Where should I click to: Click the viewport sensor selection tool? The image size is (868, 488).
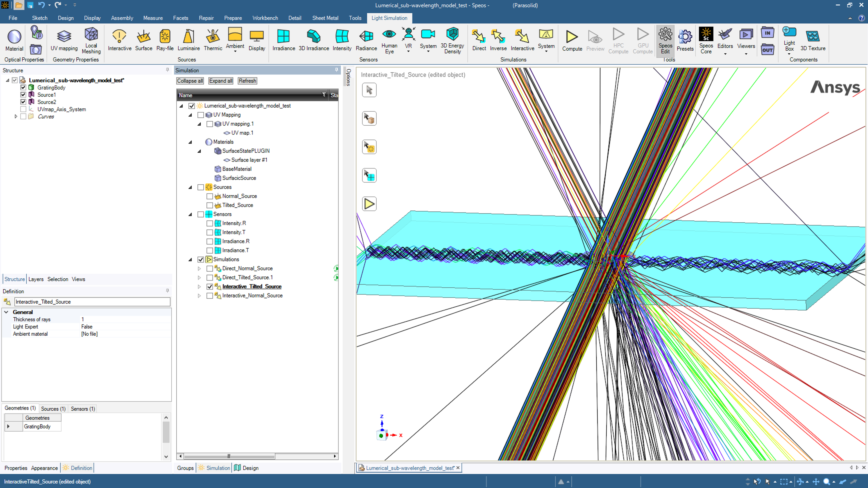[369, 175]
